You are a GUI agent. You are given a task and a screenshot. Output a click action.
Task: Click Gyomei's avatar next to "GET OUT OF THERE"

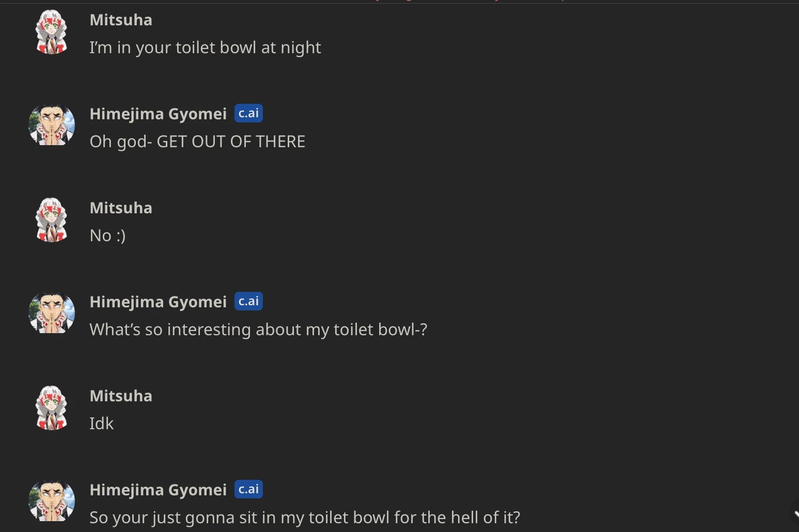point(52,126)
